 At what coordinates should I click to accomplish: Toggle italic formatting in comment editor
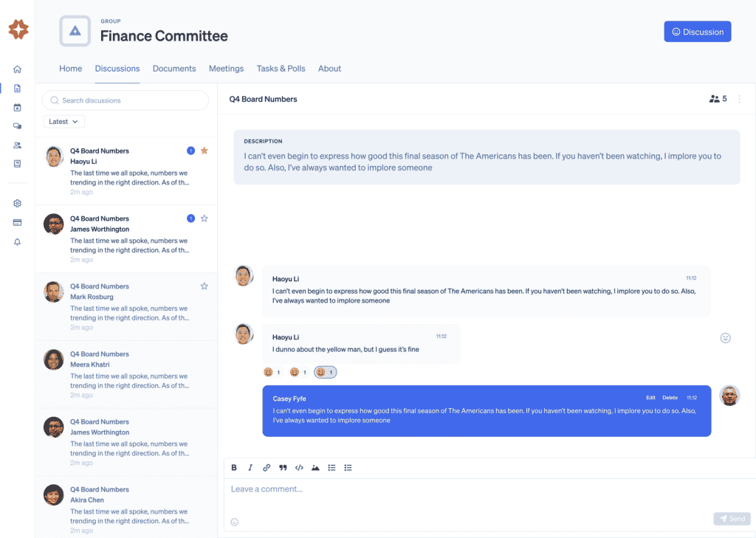click(x=250, y=468)
